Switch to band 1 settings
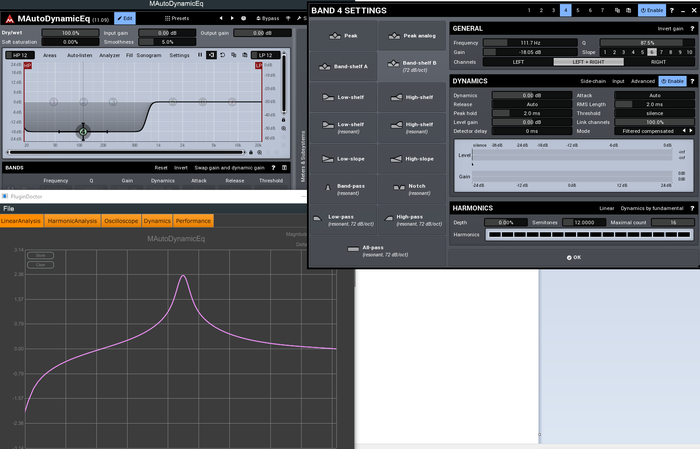This screenshot has width=700, height=449. point(529,10)
